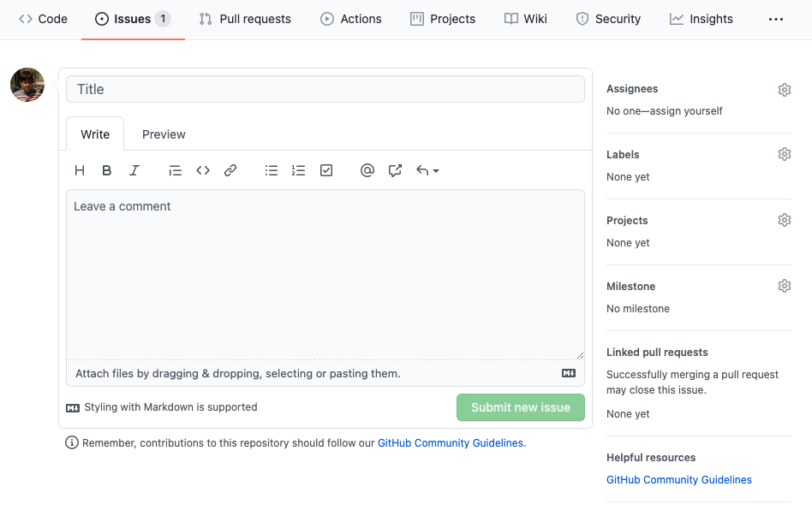Click the 'Linked pull requests' heading
812x510 pixels.
pos(657,352)
